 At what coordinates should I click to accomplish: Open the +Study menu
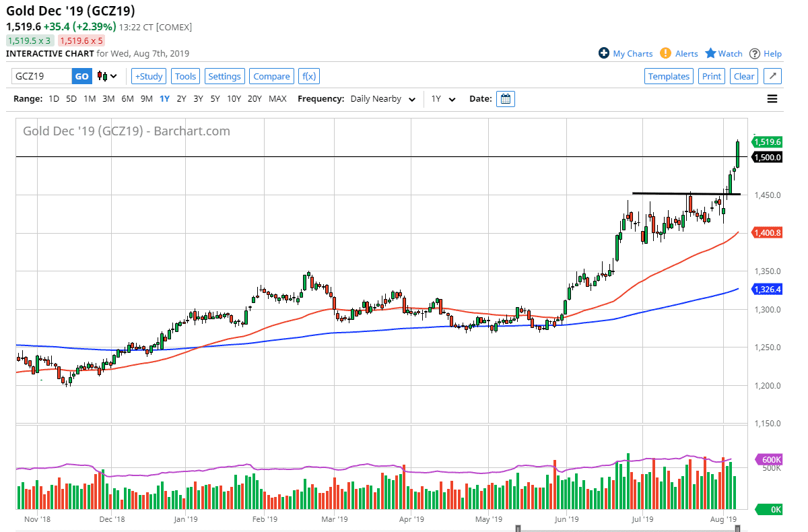[148, 76]
